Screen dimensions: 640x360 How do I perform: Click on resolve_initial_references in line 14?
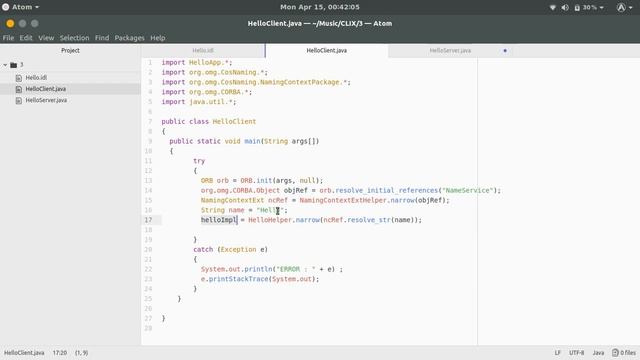coord(387,191)
